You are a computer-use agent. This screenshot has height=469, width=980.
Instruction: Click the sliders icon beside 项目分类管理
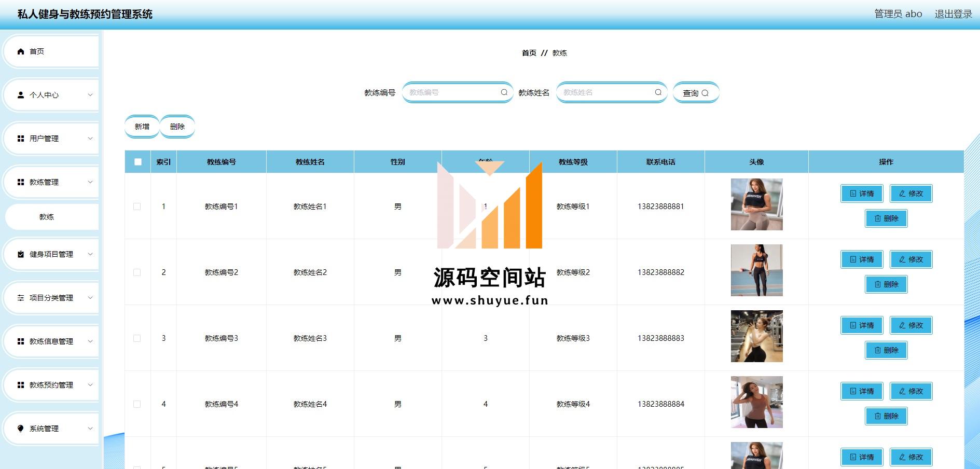21,298
